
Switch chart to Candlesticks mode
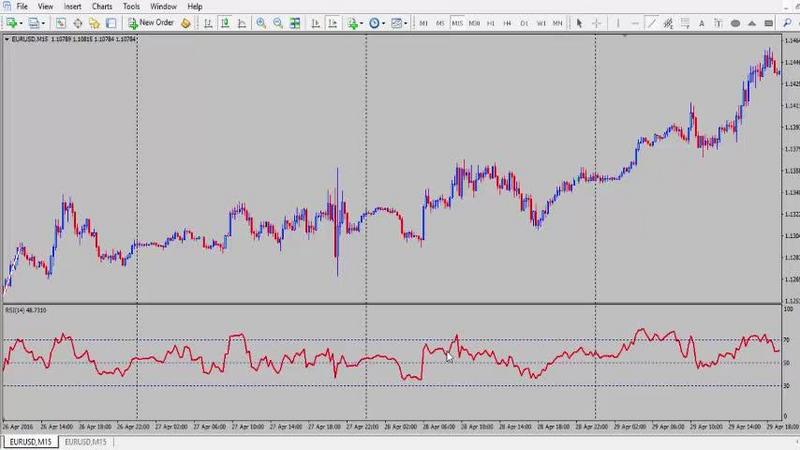[224, 23]
